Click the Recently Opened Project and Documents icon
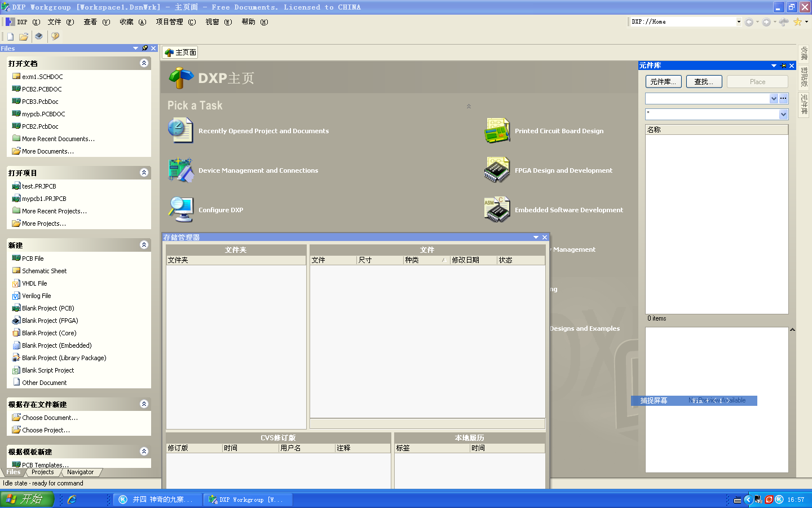The image size is (812, 508). pos(180,130)
